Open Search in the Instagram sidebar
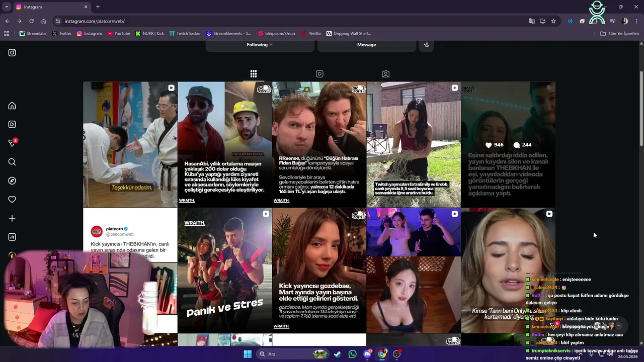644x362 pixels. [12, 162]
